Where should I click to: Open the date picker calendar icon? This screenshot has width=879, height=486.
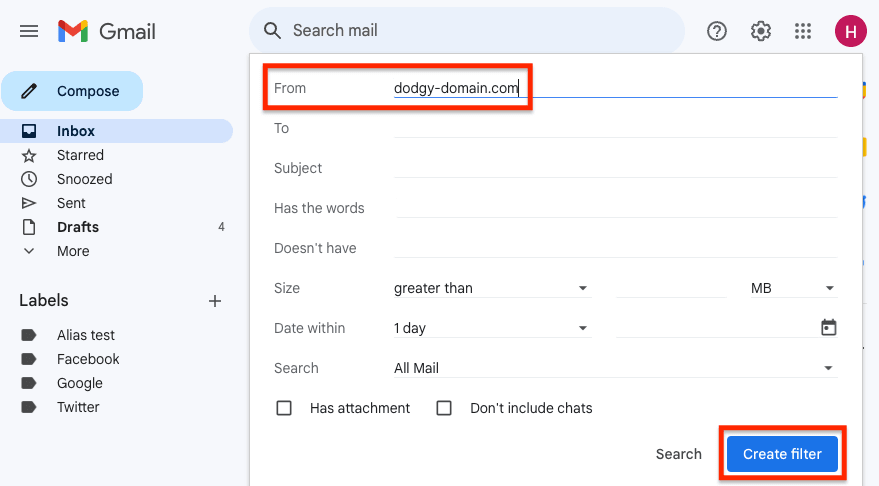[x=828, y=327]
